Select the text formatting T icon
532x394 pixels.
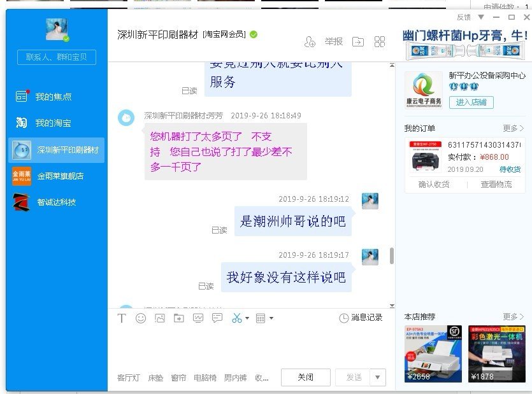[x=122, y=318]
